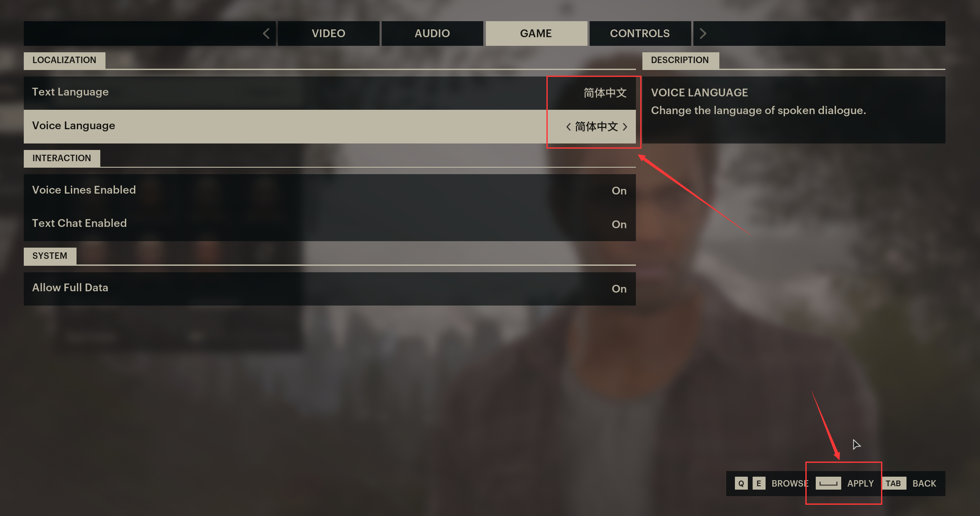Click the spacebar key icon next to APPLY

click(x=828, y=483)
